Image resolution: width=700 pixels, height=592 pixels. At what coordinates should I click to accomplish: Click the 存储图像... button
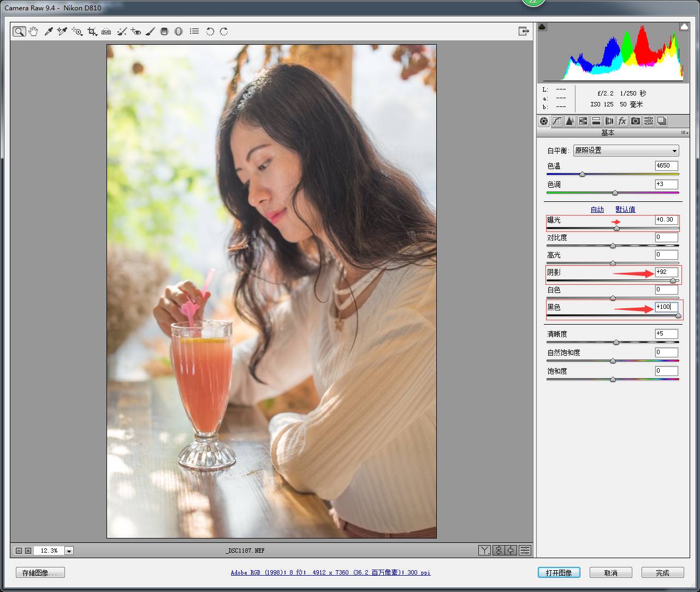coord(40,573)
